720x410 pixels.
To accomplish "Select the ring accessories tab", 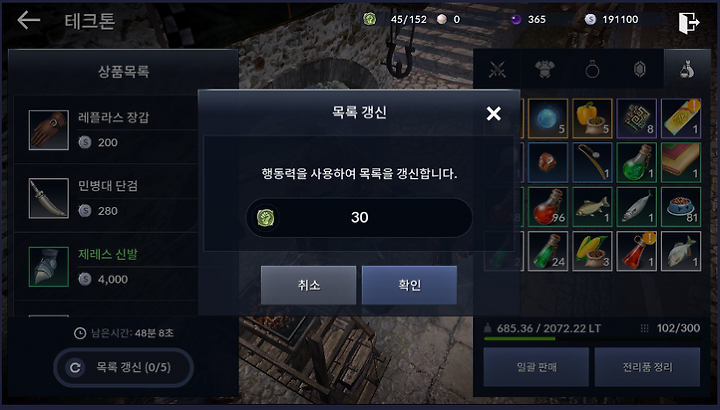I will 592,70.
